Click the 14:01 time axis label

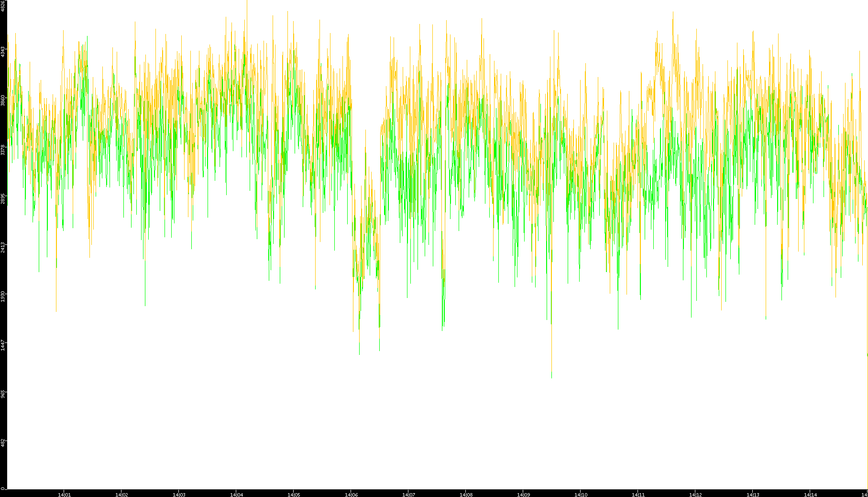(64, 495)
